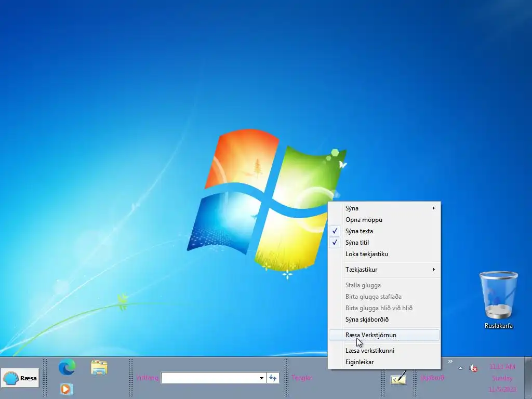Launch the media player taskbar icon
This screenshot has width=532, height=399.
pyautogui.click(x=66, y=389)
